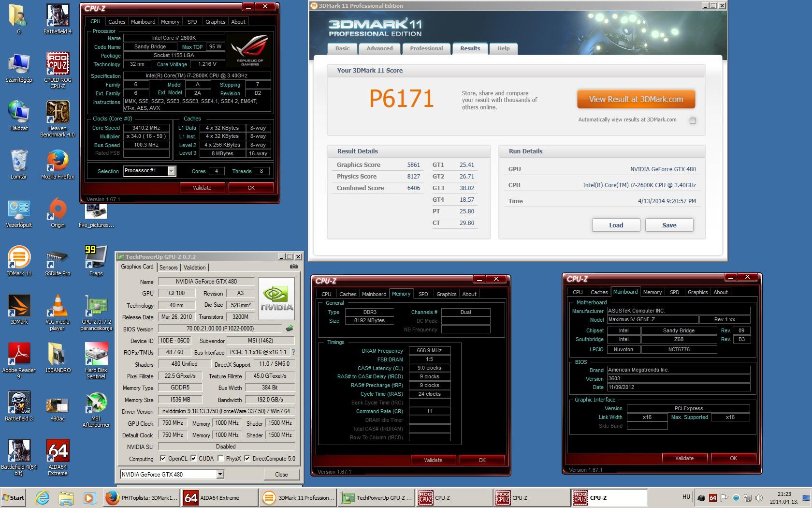812x508 pixels.
Task: Click the GPU-Z screenshot camera icon
Action: coord(293,267)
